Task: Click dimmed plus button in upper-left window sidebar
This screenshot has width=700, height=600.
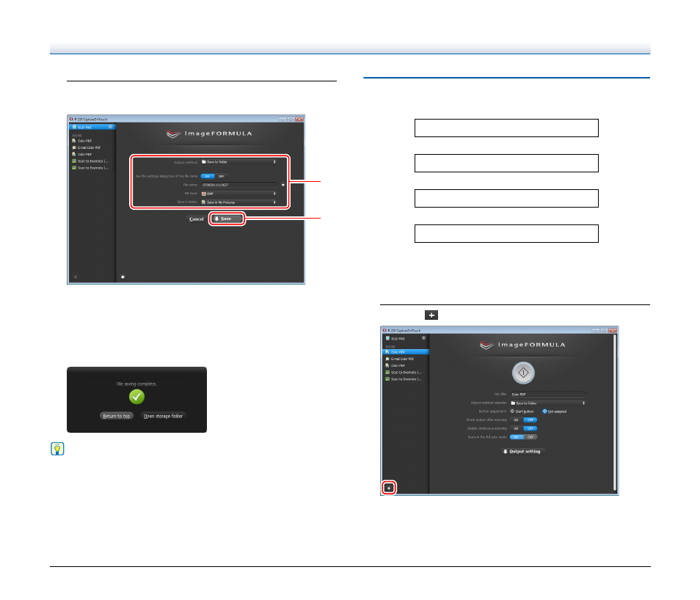Action: (x=76, y=277)
